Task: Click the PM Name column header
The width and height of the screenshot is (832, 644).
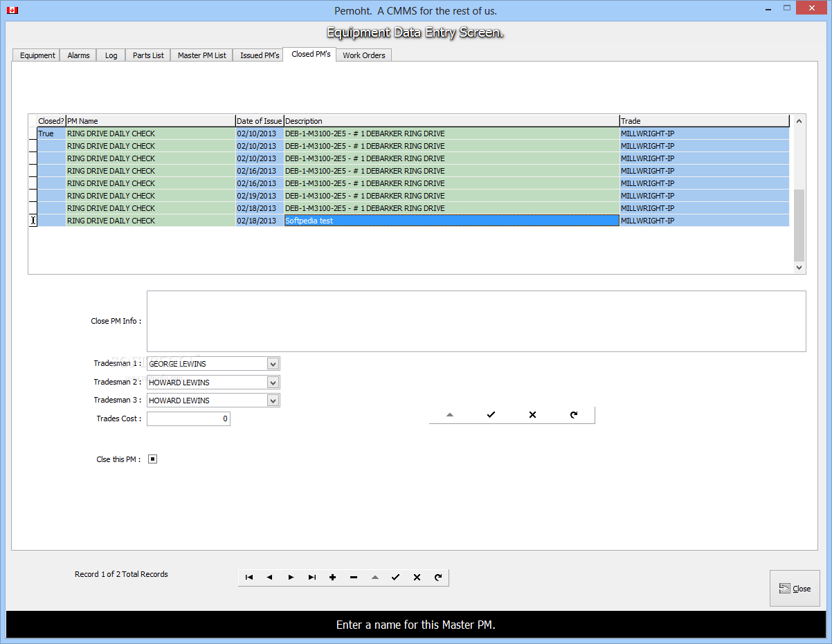Action: point(151,121)
